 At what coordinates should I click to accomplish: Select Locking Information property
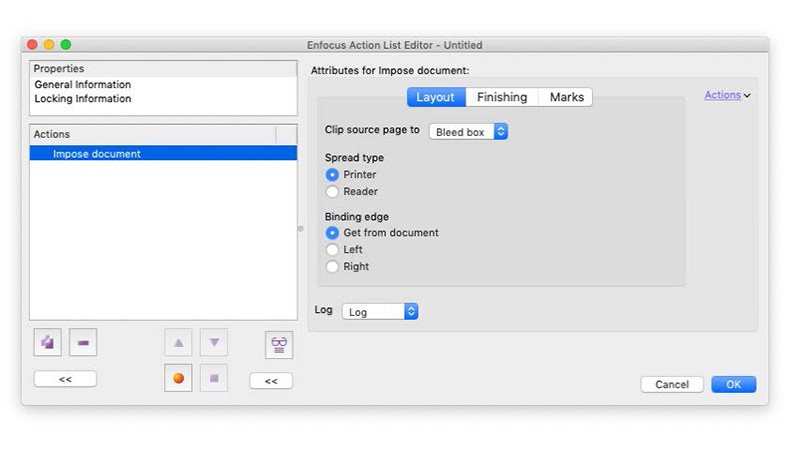tap(83, 99)
